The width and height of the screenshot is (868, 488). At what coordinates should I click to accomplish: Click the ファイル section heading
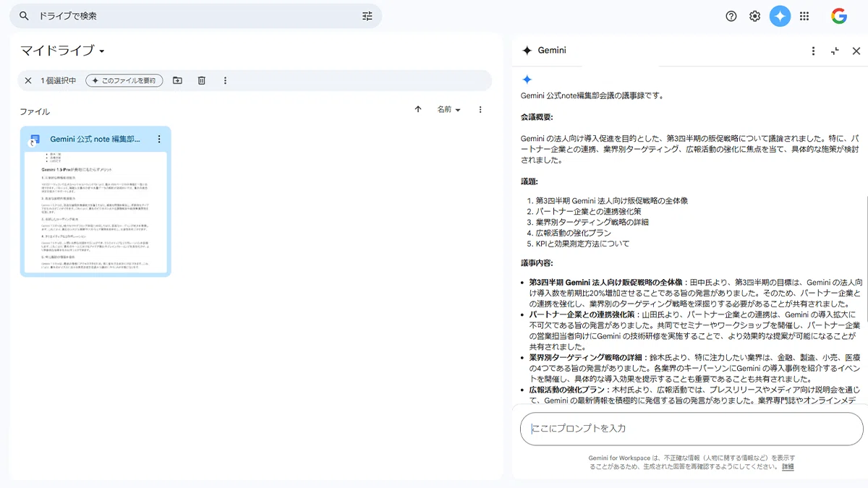click(35, 111)
